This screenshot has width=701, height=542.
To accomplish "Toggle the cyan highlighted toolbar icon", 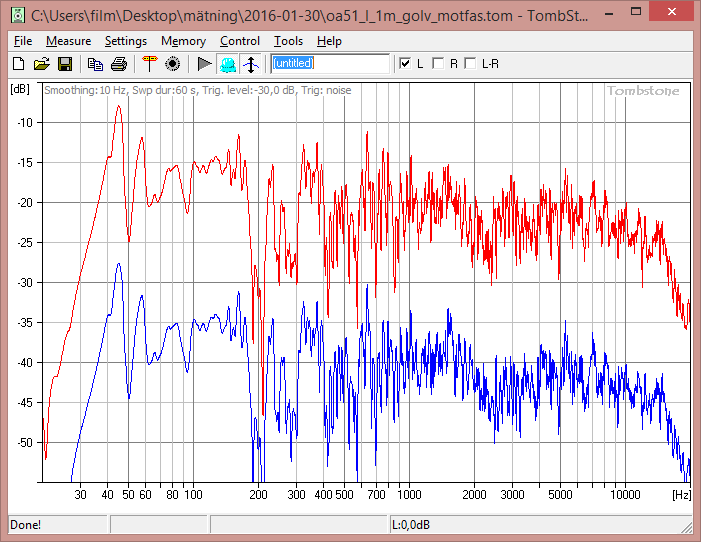I will coord(227,64).
